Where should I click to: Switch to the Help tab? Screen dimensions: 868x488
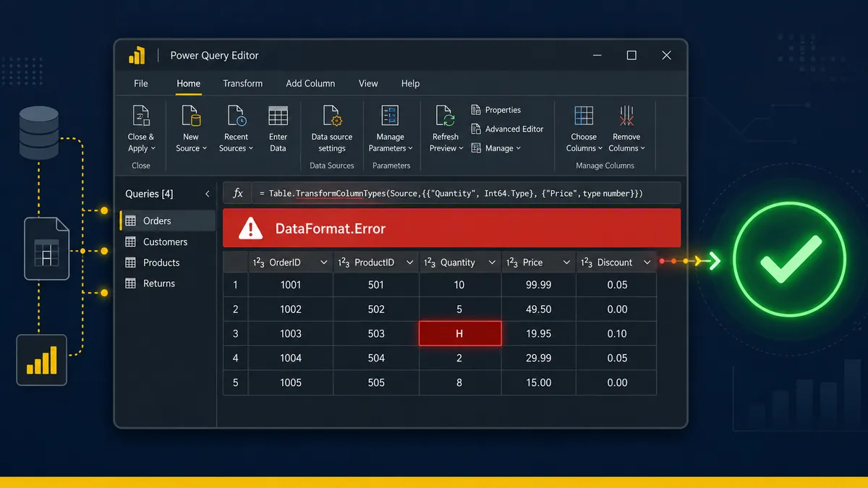click(x=410, y=83)
